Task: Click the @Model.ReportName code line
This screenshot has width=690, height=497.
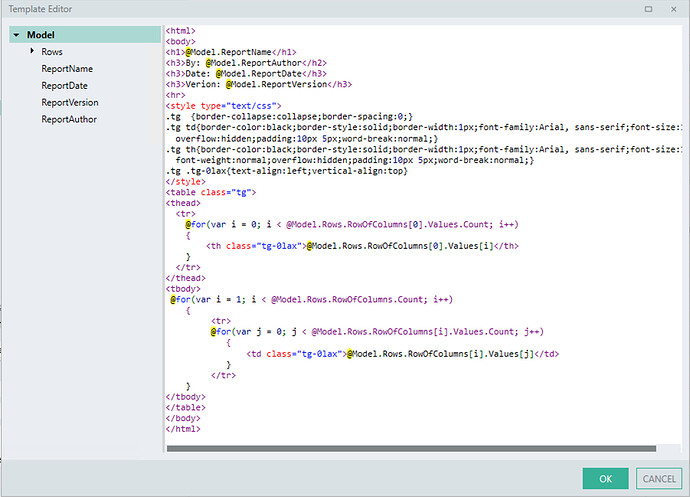Action: click(x=231, y=52)
